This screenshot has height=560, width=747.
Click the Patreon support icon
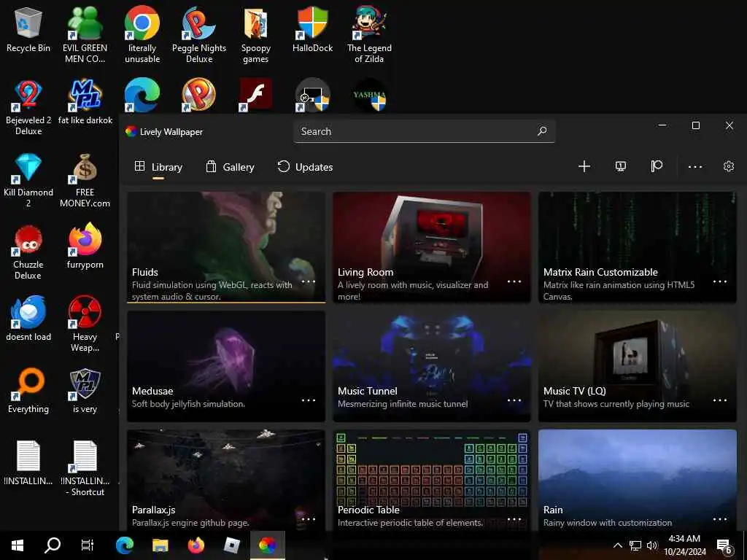(657, 166)
